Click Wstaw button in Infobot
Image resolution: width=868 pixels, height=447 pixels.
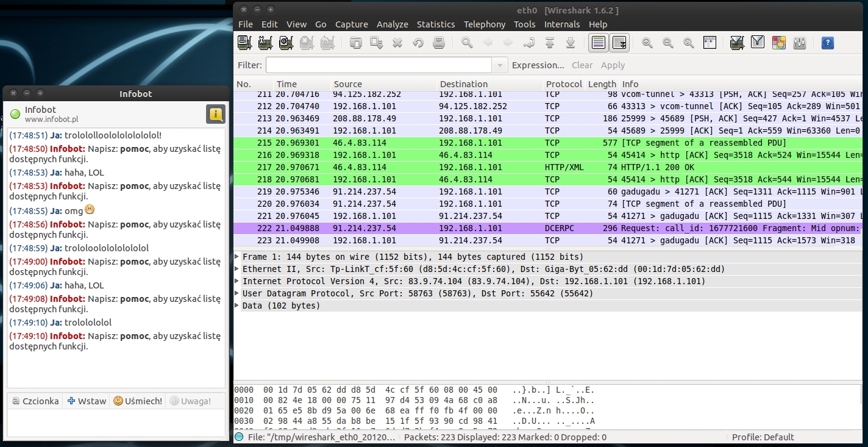coord(86,401)
